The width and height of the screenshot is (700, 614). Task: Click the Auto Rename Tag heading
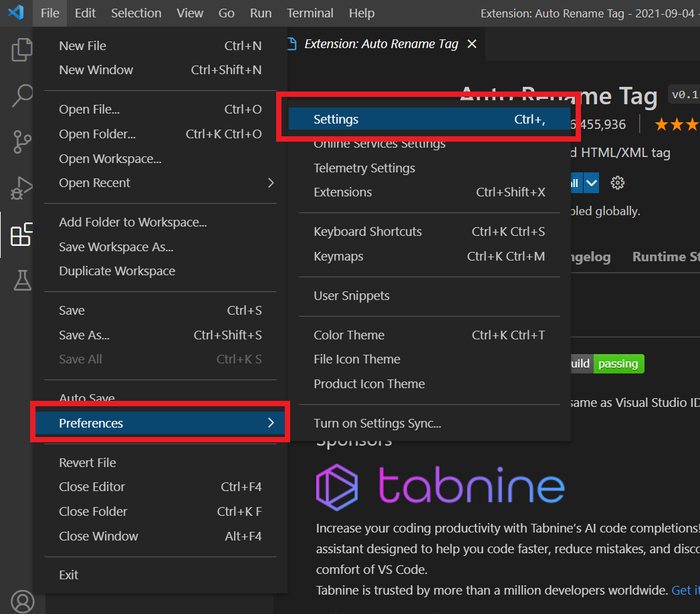[x=558, y=96]
